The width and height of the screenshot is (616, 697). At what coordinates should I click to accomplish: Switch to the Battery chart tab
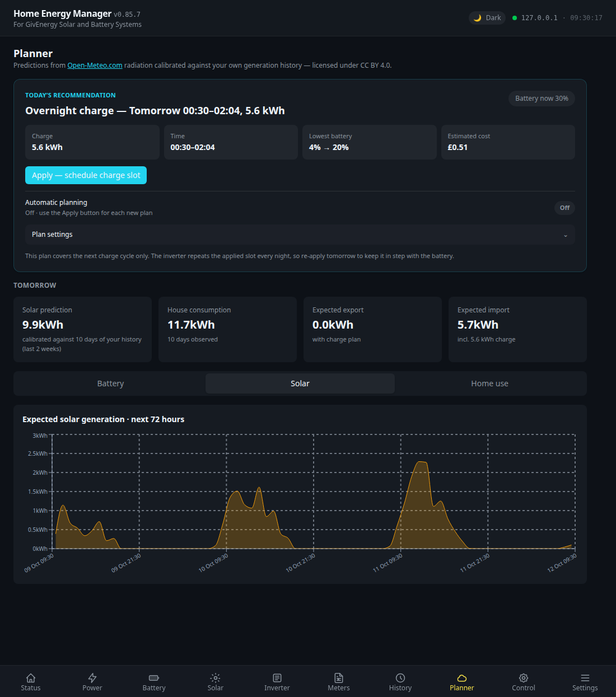tap(110, 383)
